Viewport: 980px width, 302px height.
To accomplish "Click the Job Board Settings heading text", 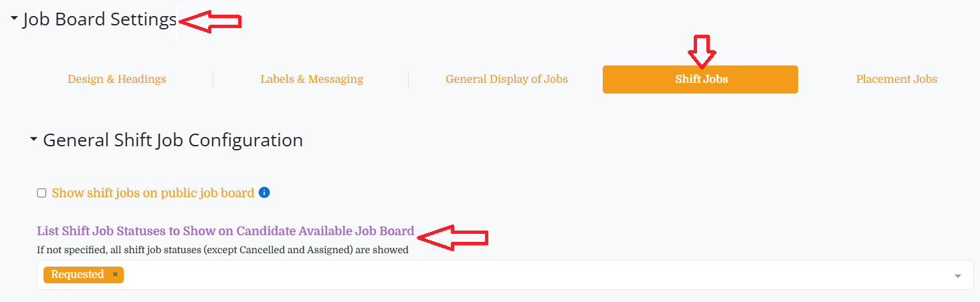I will (x=100, y=19).
